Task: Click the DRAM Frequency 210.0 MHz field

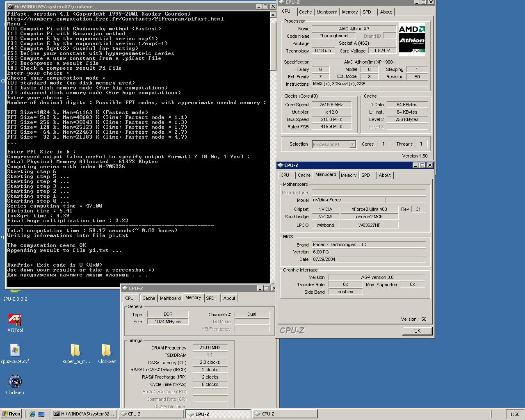Action: point(210,347)
